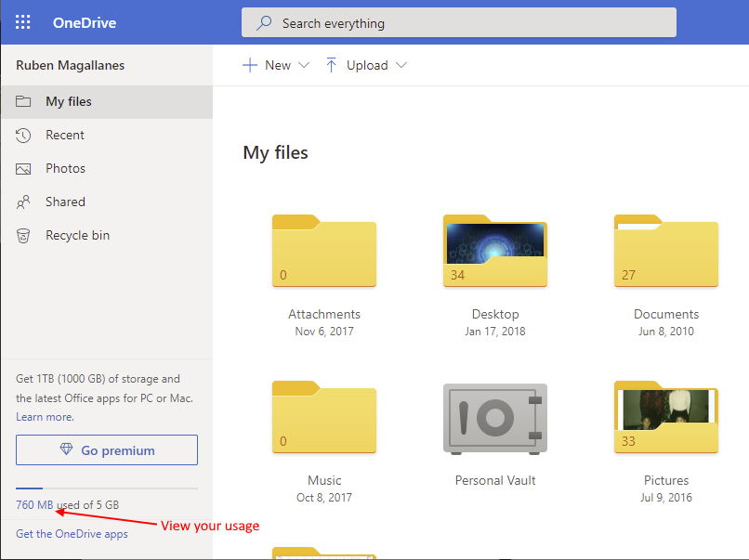Click the Recent clock icon
Image resolution: width=749 pixels, height=560 pixels.
click(x=23, y=136)
